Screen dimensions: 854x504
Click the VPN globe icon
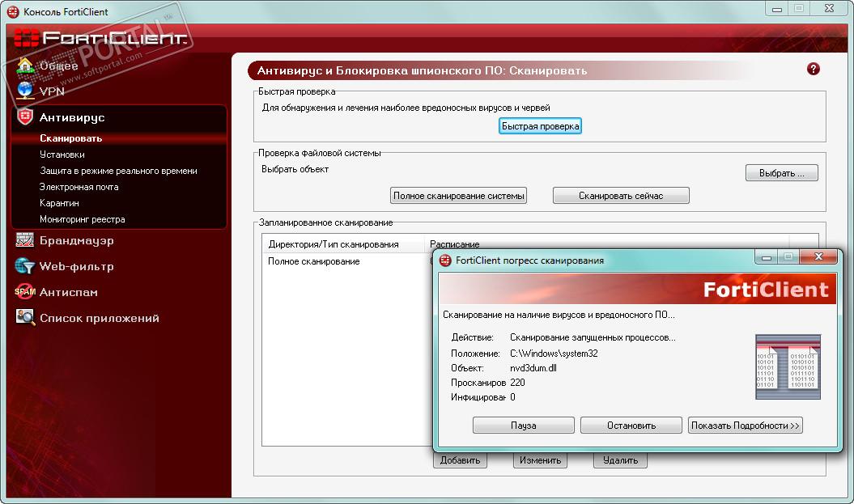click(x=25, y=91)
